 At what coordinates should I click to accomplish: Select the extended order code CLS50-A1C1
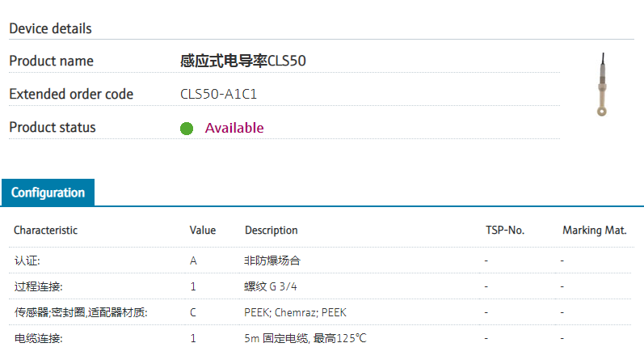click(218, 95)
